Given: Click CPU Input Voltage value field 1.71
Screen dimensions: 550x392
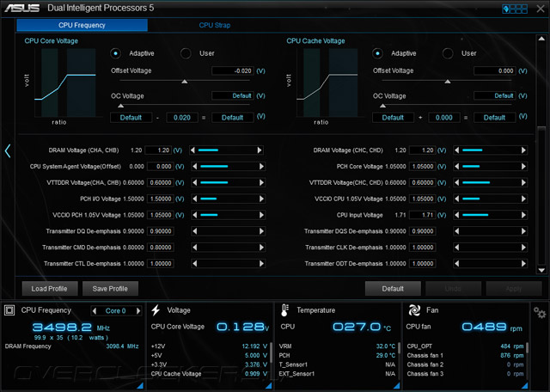Looking at the screenshot, I should pyautogui.click(x=423, y=215).
